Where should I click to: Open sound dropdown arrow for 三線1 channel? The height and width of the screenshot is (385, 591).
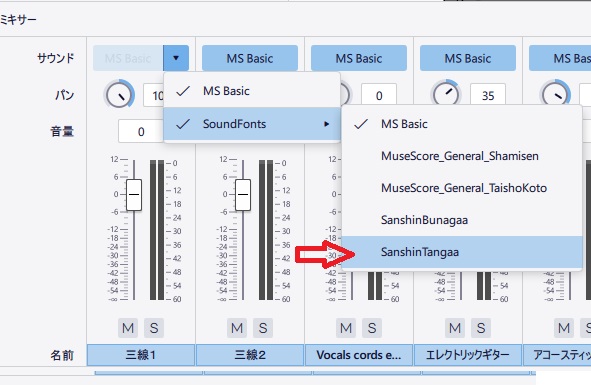[x=176, y=58]
